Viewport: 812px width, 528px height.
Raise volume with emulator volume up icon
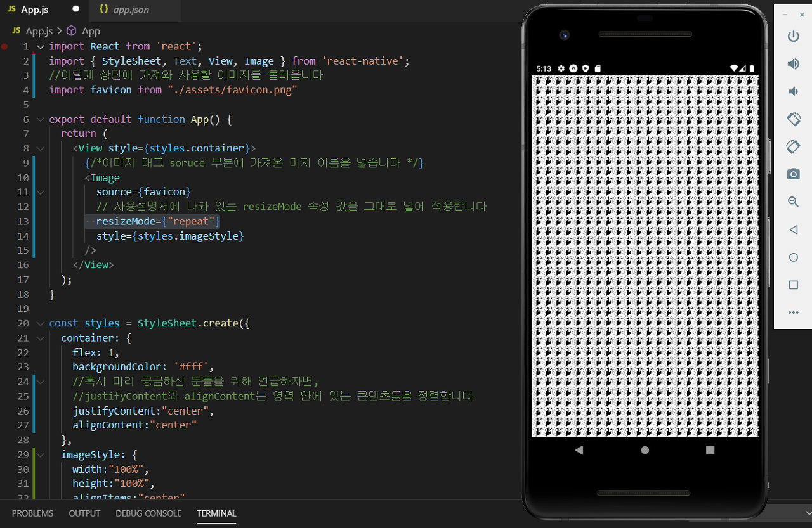(793, 64)
